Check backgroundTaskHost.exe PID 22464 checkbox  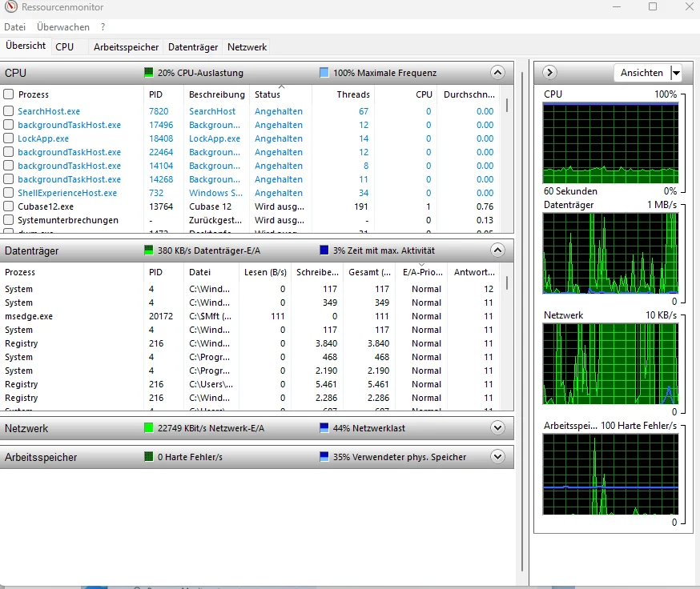point(8,152)
